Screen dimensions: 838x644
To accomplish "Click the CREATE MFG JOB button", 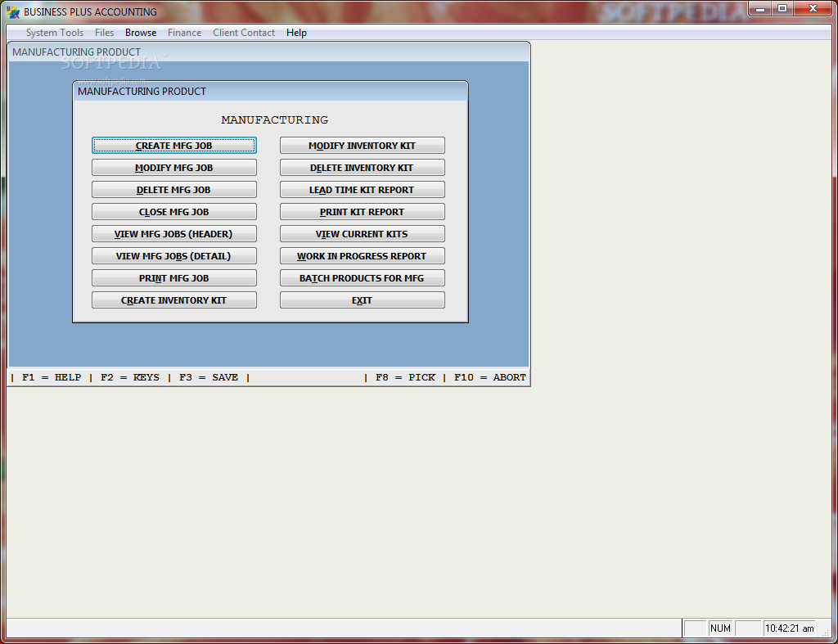I will [x=173, y=146].
